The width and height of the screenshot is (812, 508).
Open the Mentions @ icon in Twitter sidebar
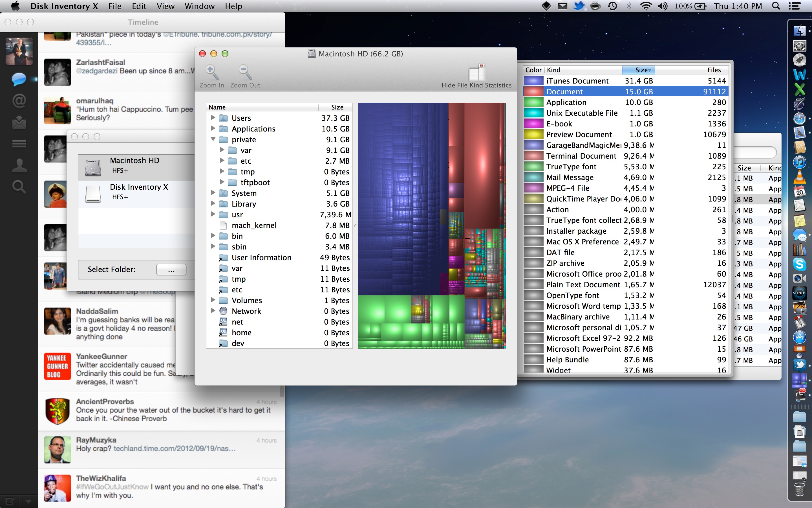point(19,101)
